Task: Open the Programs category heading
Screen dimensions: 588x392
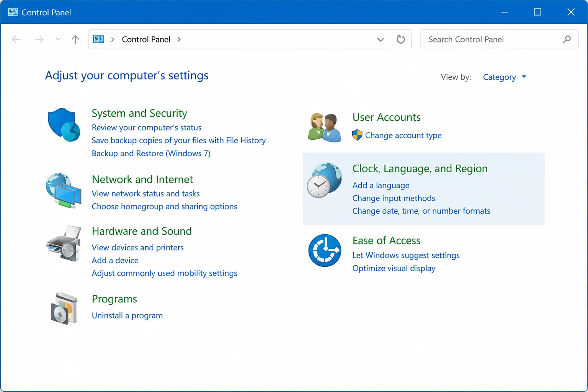Action: [x=114, y=299]
